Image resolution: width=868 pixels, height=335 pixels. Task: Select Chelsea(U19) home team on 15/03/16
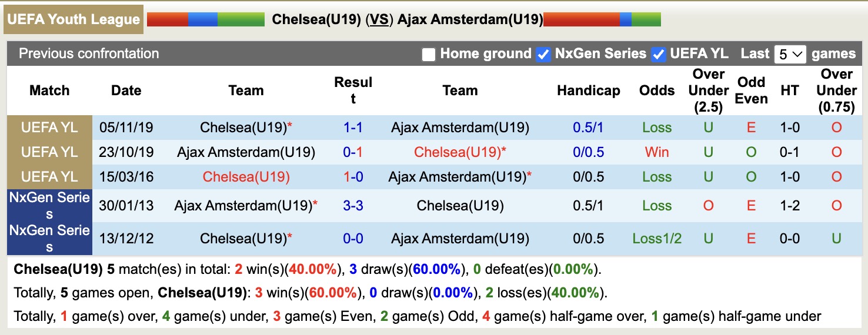246,177
